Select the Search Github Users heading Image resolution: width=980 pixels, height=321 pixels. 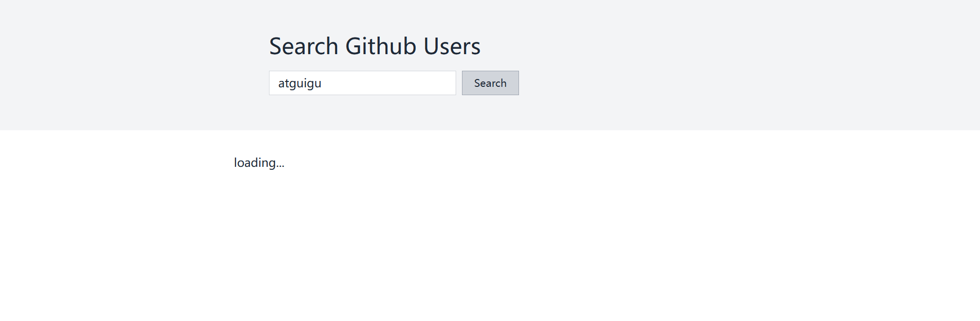point(375,46)
